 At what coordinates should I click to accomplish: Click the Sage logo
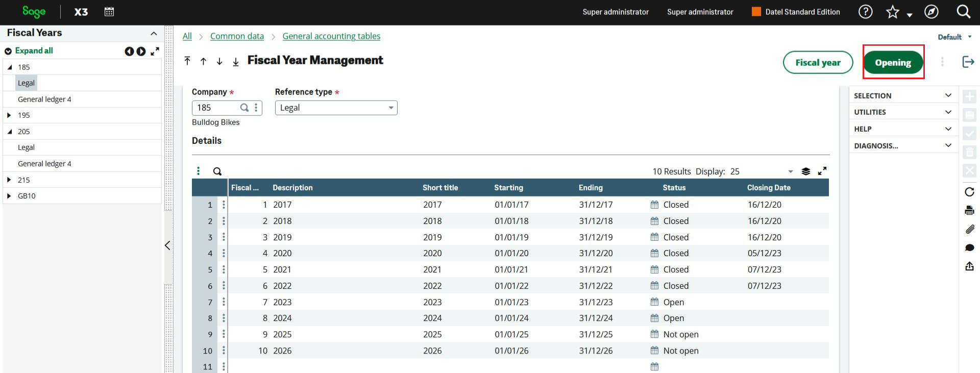coord(34,12)
